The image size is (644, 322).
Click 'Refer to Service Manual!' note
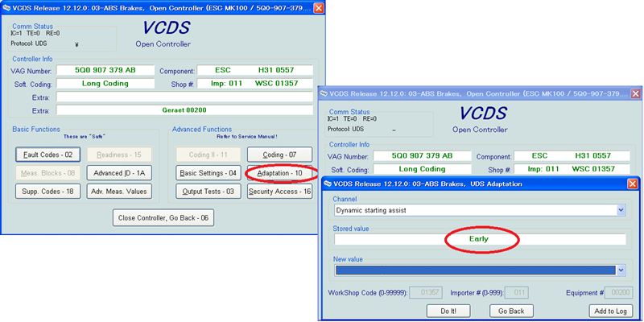point(247,136)
